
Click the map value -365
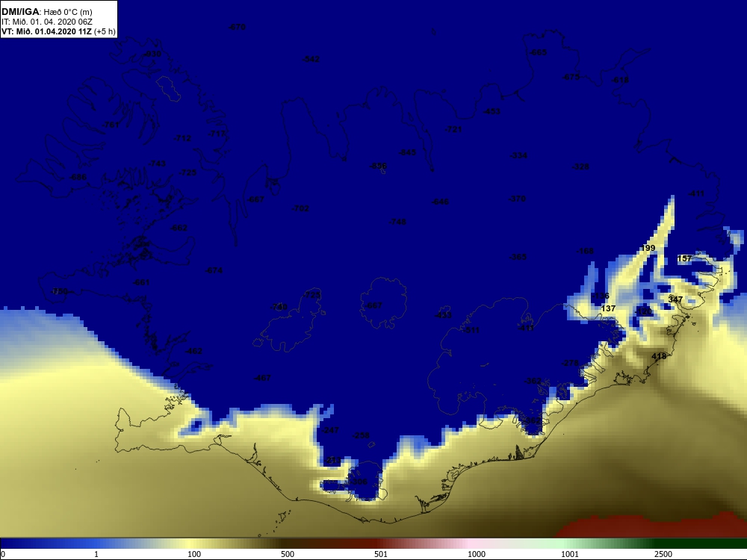pyautogui.click(x=518, y=257)
